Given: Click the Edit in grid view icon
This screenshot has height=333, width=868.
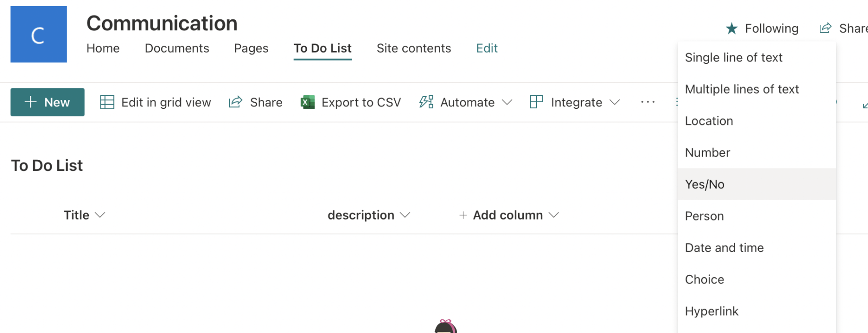Looking at the screenshot, I should [x=107, y=102].
